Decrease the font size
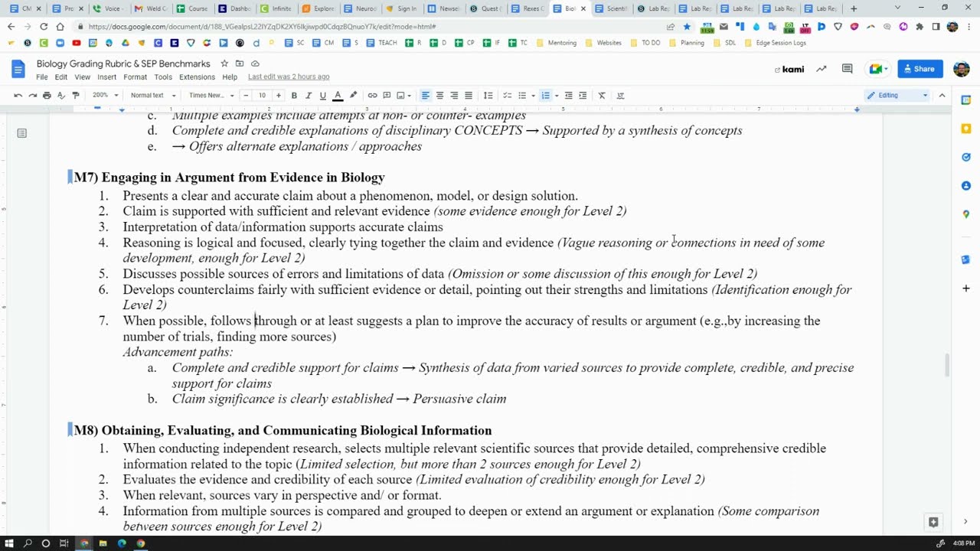Screen dimensions: 980x551 pos(246,96)
